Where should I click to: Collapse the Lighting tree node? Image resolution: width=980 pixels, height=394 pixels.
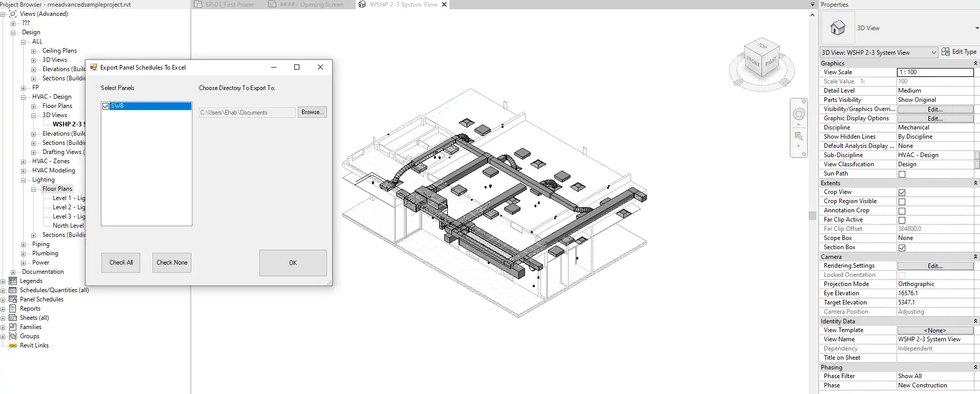(x=23, y=180)
